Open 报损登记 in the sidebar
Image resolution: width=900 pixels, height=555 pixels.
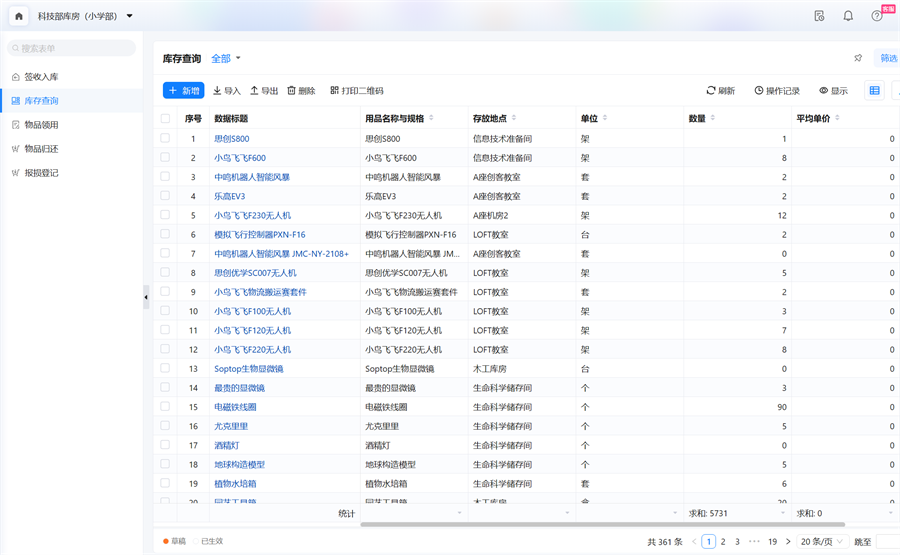[x=72, y=173]
